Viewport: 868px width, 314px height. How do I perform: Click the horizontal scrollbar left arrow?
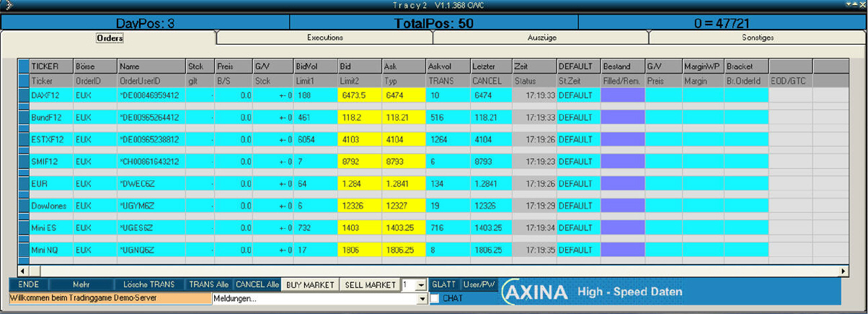click(23, 271)
